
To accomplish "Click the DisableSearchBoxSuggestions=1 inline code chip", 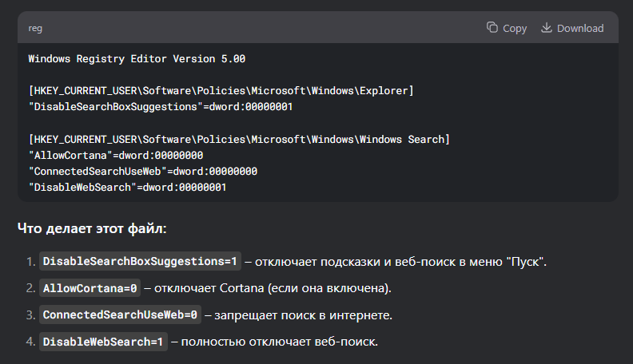I will [x=140, y=262].
